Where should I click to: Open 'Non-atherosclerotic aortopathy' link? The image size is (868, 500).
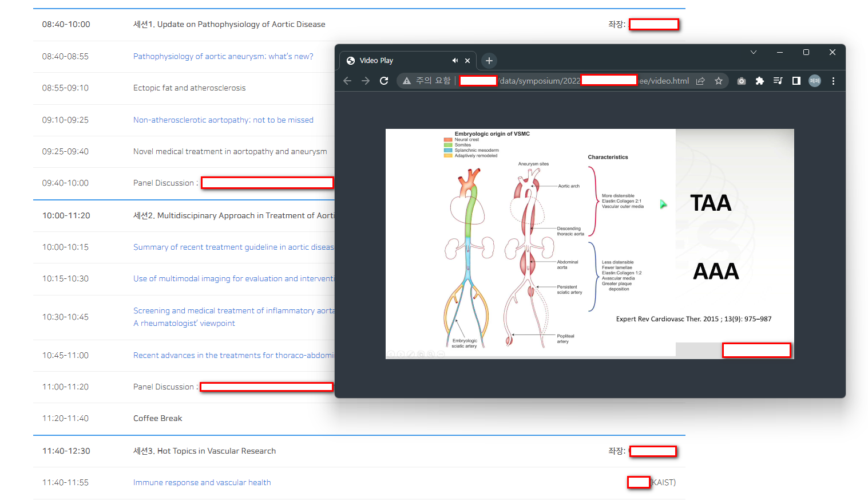coord(223,120)
